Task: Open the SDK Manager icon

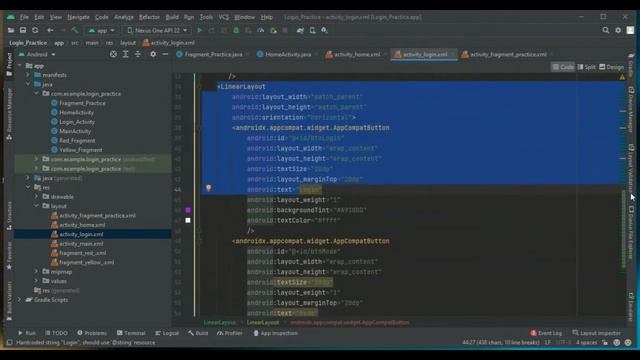Action: [x=324, y=30]
